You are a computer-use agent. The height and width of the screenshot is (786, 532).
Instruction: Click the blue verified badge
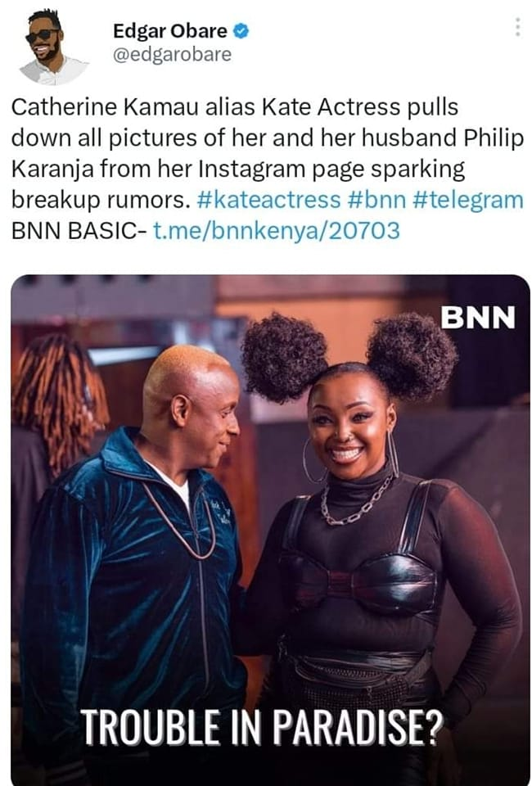pos(242,32)
